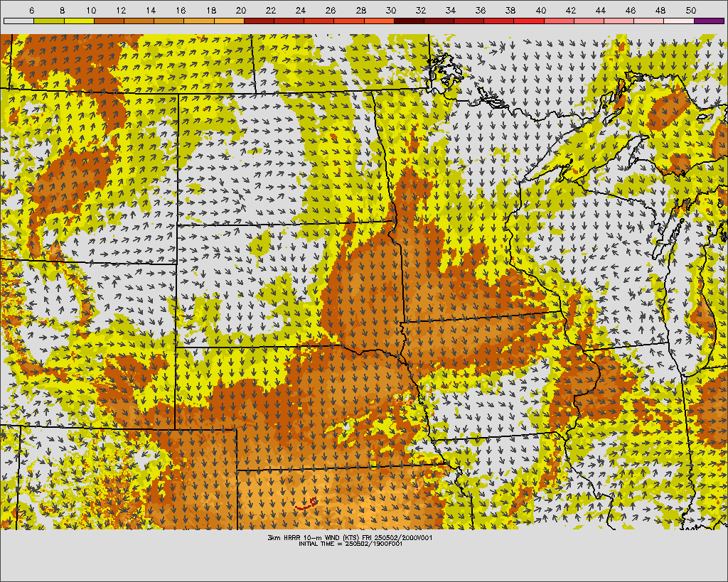Click the 22–24 knots legend swatch
This screenshot has width=728, height=582.
coord(289,21)
